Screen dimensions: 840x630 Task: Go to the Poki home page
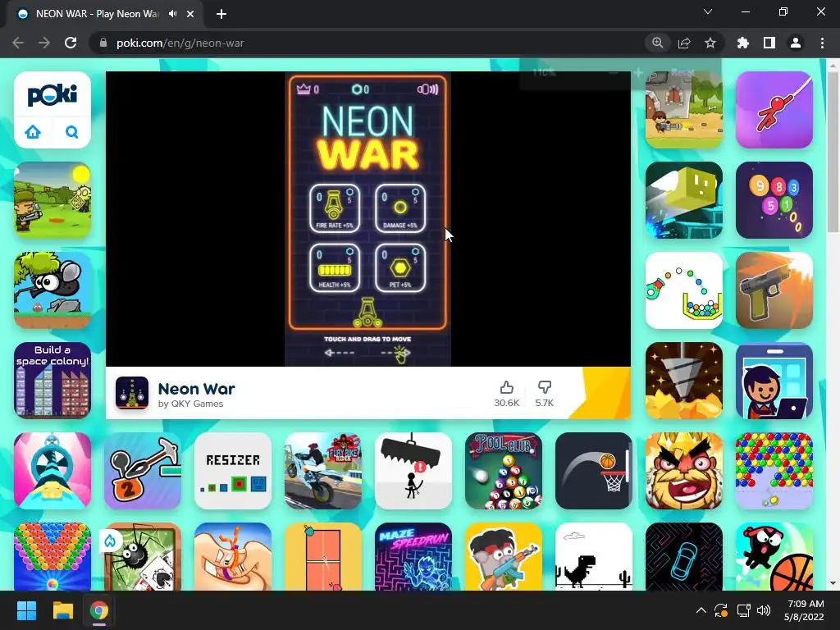(33, 132)
